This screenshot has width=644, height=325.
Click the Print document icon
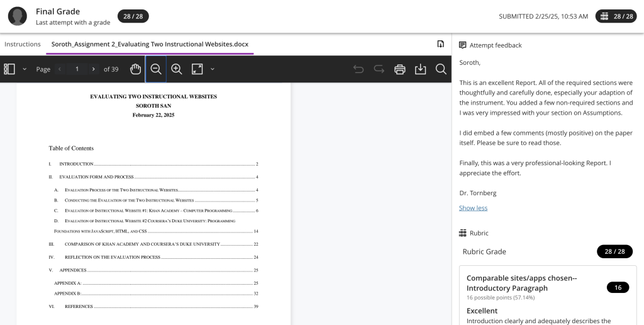point(399,69)
